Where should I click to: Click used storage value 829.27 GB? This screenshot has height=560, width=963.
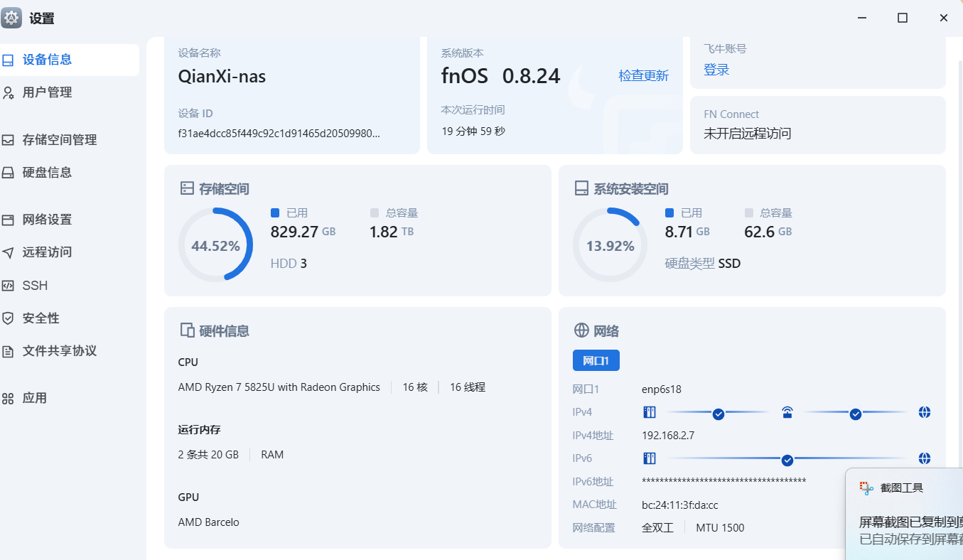(303, 232)
